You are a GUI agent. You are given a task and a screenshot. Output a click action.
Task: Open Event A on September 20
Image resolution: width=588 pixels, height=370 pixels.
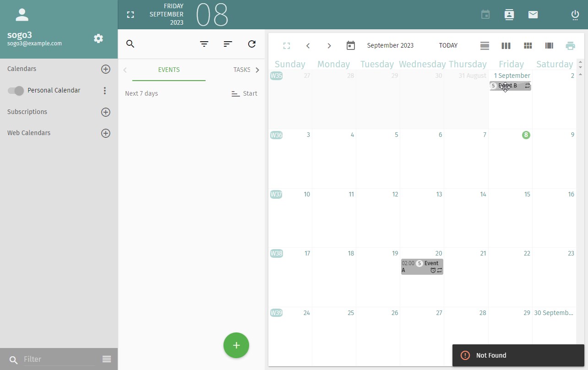pyautogui.click(x=422, y=267)
